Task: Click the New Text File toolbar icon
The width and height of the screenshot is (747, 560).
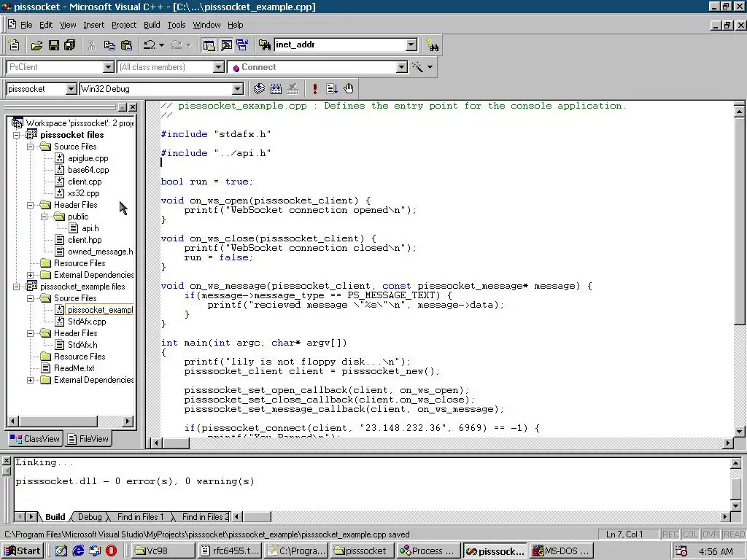Action: [x=15, y=45]
